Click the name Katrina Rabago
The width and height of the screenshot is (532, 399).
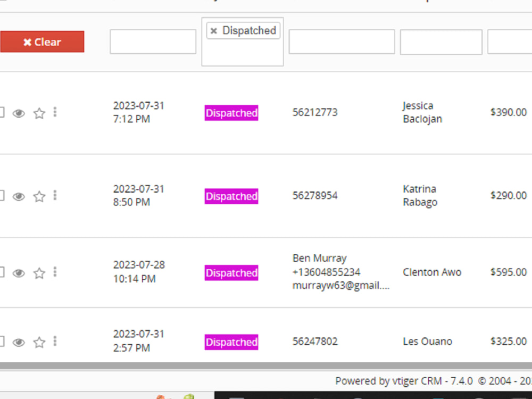point(420,195)
